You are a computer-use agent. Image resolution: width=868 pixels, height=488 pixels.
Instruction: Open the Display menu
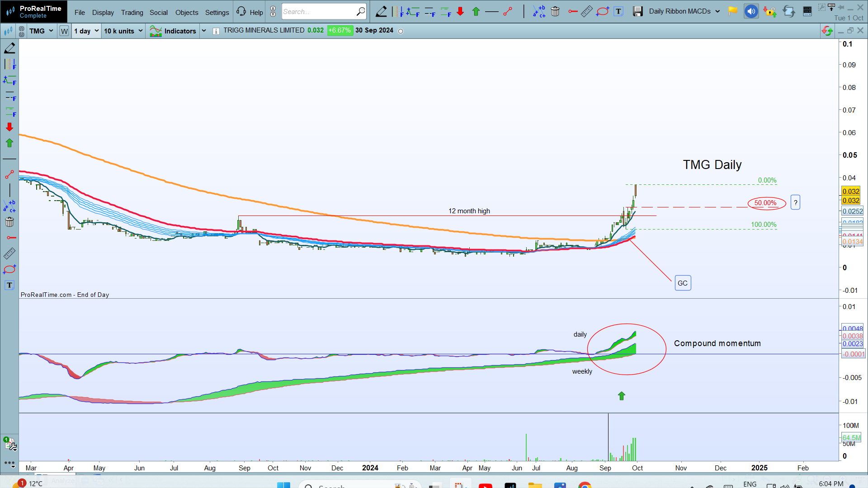point(103,13)
